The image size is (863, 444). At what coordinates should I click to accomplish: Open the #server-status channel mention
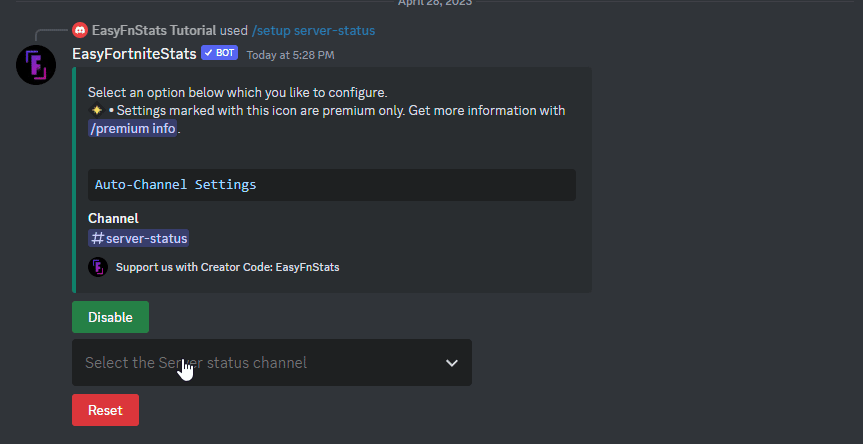pyautogui.click(x=139, y=239)
